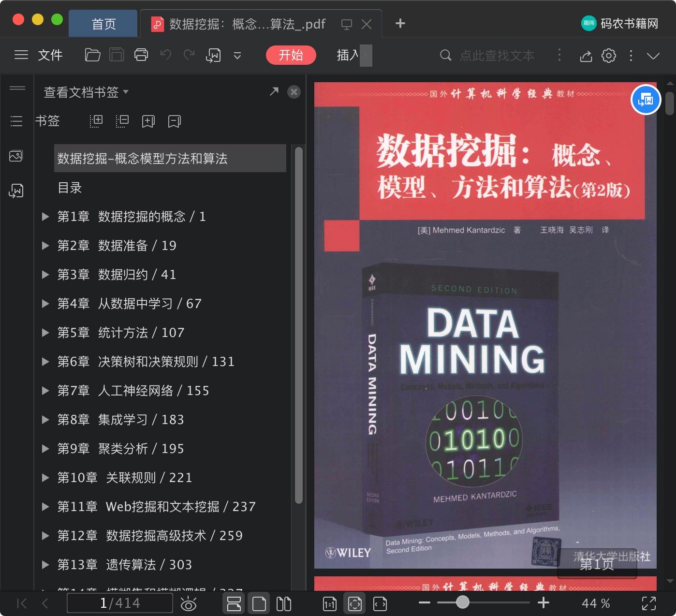
Task: Click the blue floating convert button
Action: [x=646, y=100]
